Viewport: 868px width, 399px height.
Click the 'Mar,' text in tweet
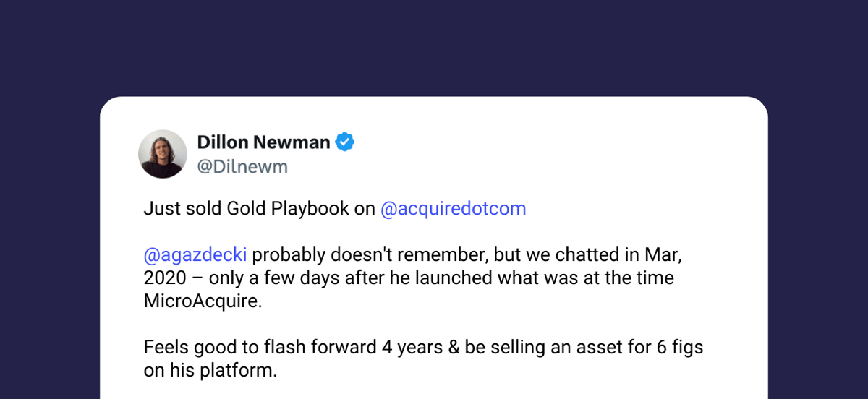coord(665,256)
